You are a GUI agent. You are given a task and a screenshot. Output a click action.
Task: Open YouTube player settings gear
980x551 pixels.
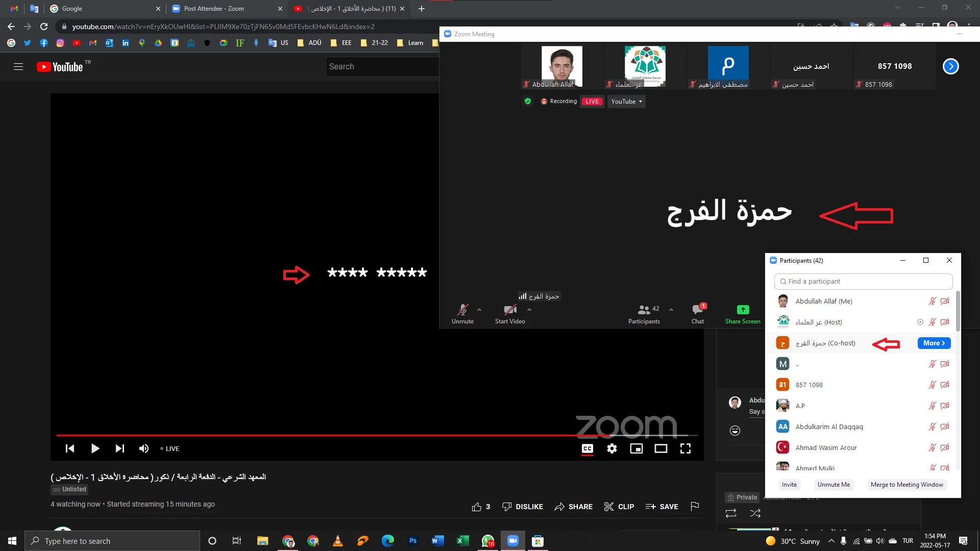pos(611,448)
